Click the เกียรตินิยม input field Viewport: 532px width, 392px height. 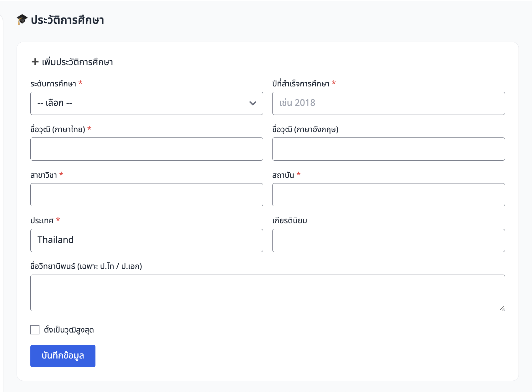click(x=388, y=240)
